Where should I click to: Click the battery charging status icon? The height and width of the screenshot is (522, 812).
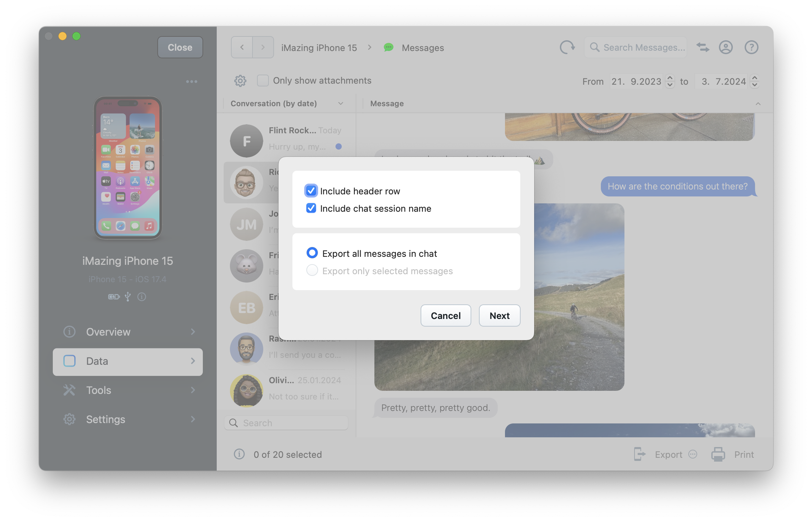(x=114, y=297)
